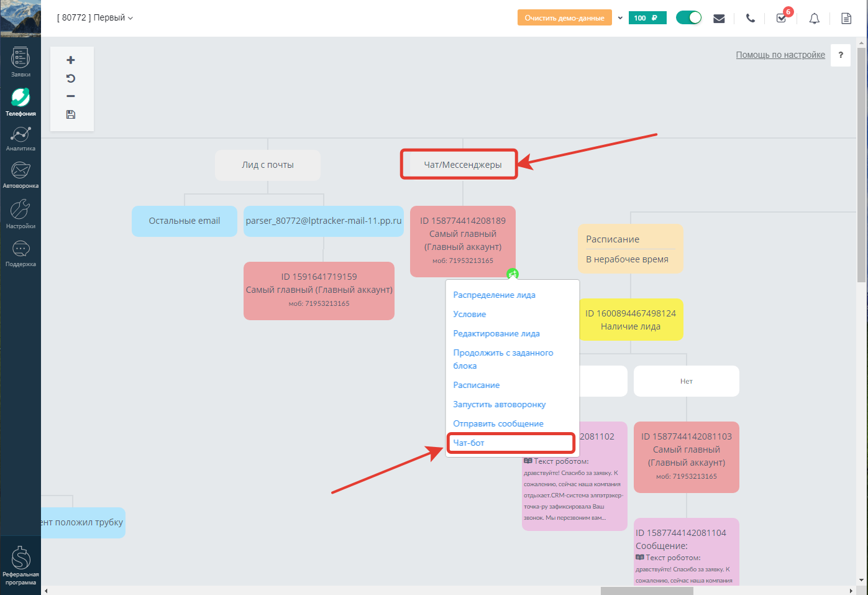Viewport: 868px width, 595px height.
Task: Click the parser_80772 email block
Action: tap(324, 221)
